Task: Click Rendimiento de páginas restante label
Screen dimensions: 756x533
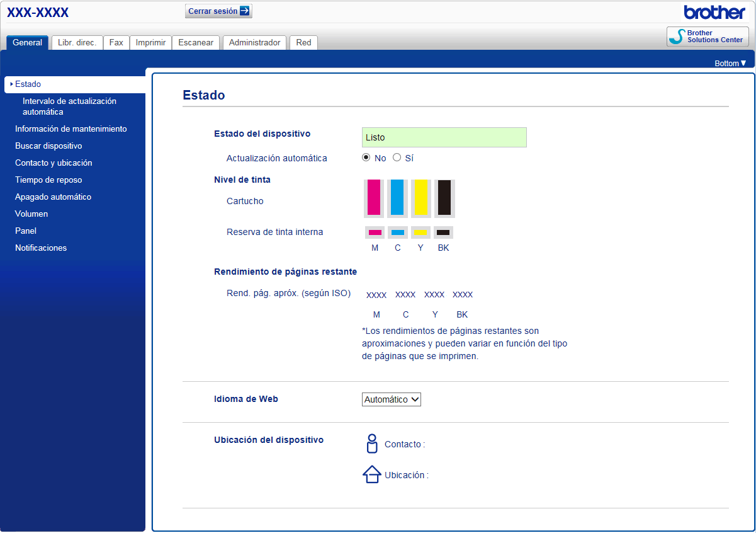Action: point(286,272)
